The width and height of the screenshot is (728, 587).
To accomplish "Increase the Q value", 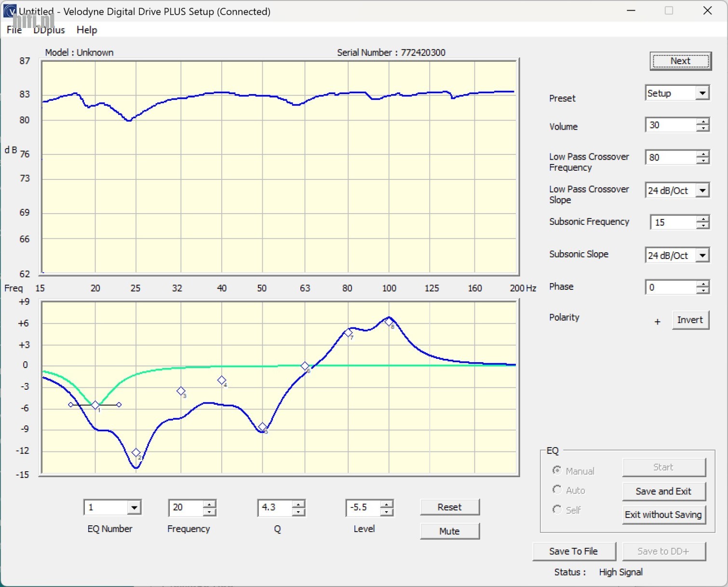I will 298,504.
